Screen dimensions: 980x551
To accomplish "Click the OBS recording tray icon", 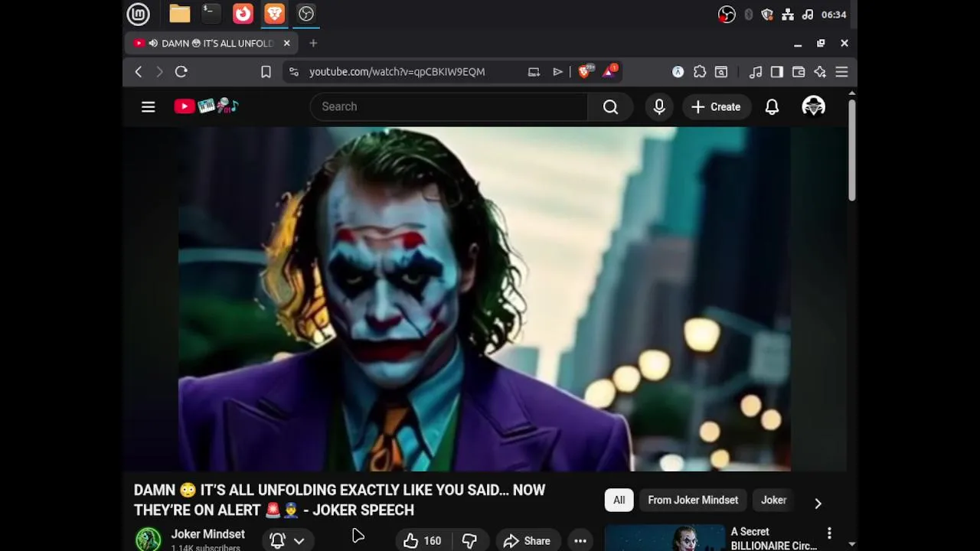I will pos(727,15).
